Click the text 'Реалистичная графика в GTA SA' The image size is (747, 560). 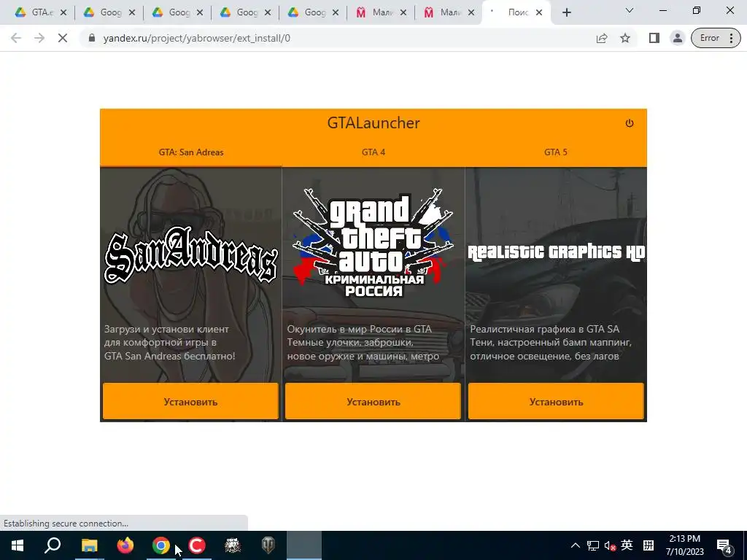544,329
